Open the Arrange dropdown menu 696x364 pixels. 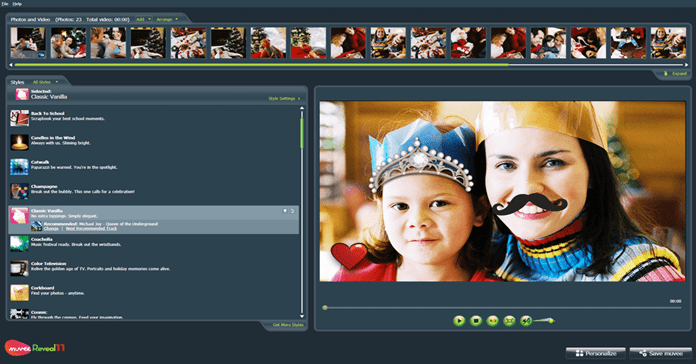[167, 19]
